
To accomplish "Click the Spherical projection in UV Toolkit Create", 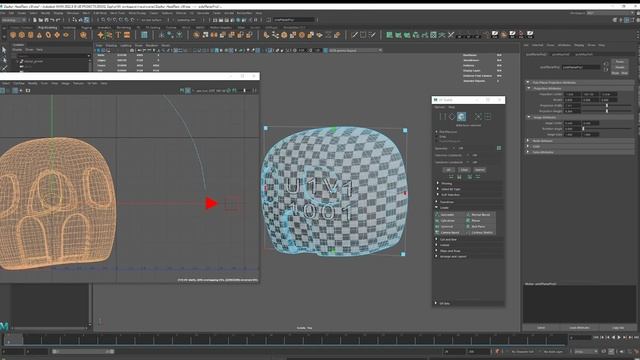I will 447,227.
